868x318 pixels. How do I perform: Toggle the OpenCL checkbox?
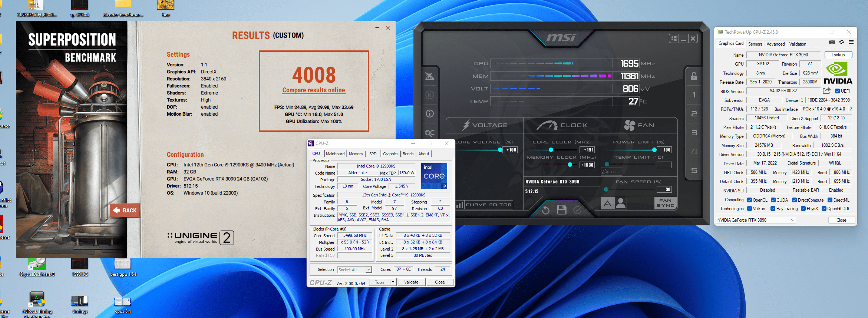pyautogui.click(x=749, y=200)
